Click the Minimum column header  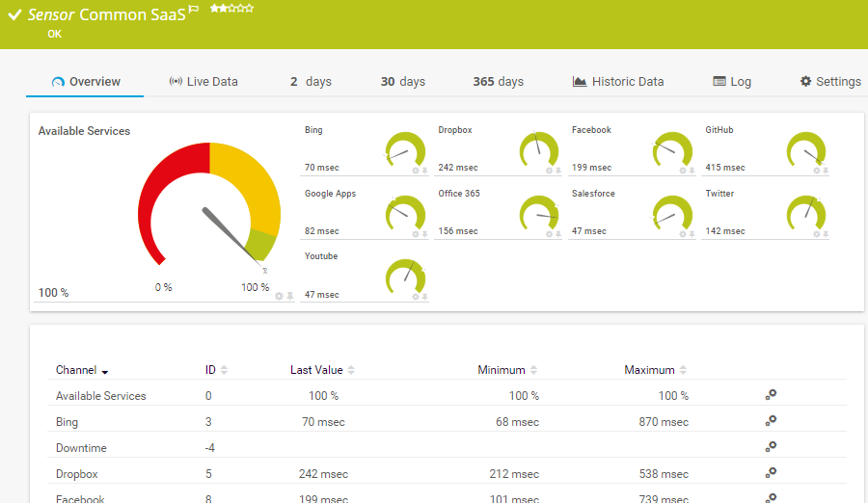tap(502, 370)
